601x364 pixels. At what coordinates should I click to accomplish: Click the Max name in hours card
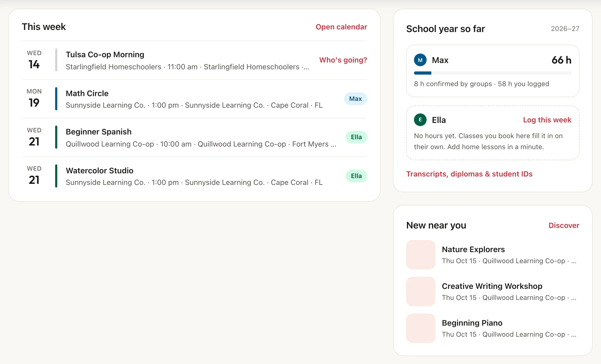[440, 60]
